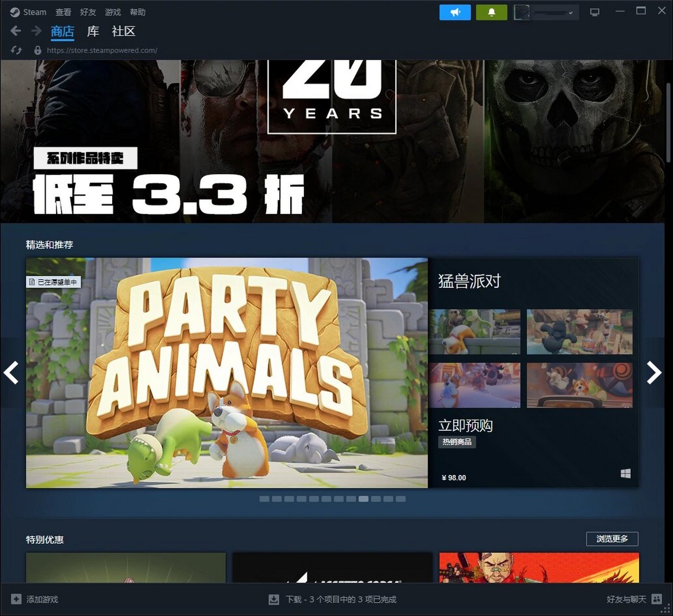Go to previous featured item arrow
The width and height of the screenshot is (673, 616).
[x=11, y=372]
